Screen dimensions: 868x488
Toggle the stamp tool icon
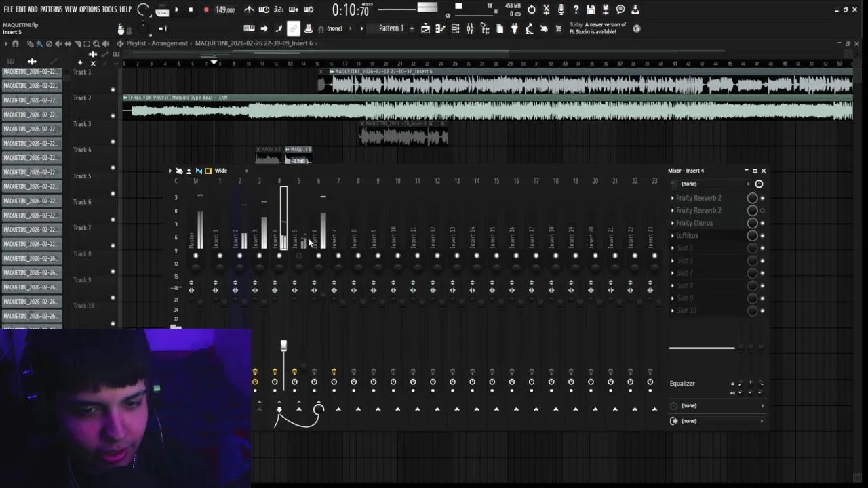[309, 28]
